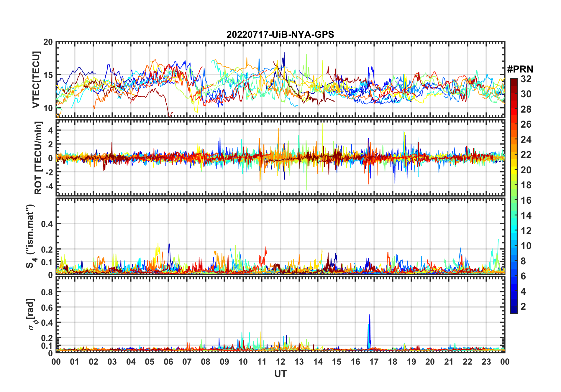The image size is (561, 392).
Task: Click sigma-phi axis tick label 0.8
Action: (47, 292)
